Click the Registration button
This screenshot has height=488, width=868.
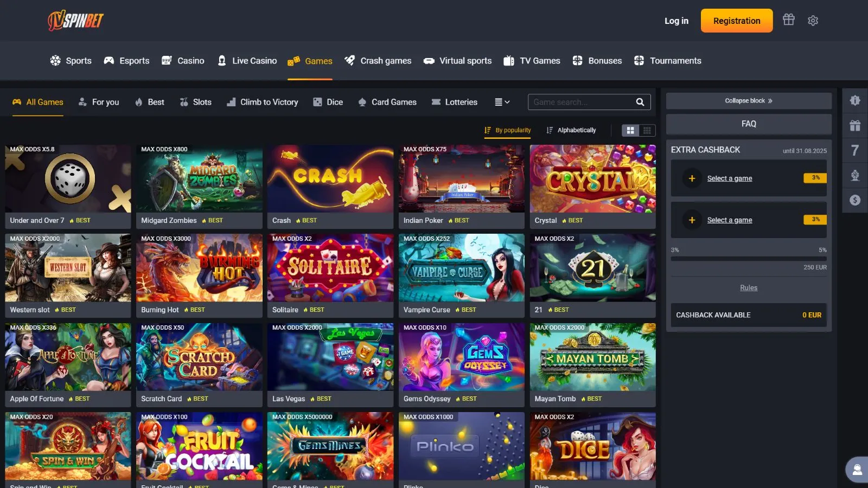coord(736,21)
